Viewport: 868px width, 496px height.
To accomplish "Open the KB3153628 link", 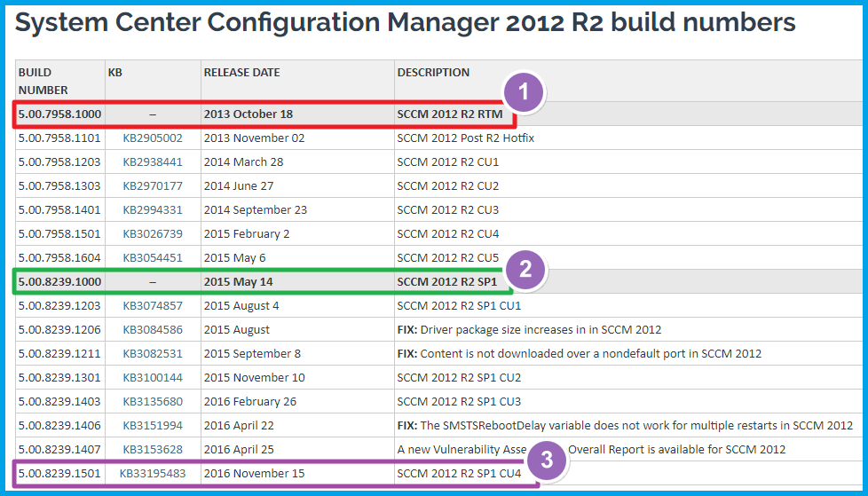I will (x=153, y=450).
